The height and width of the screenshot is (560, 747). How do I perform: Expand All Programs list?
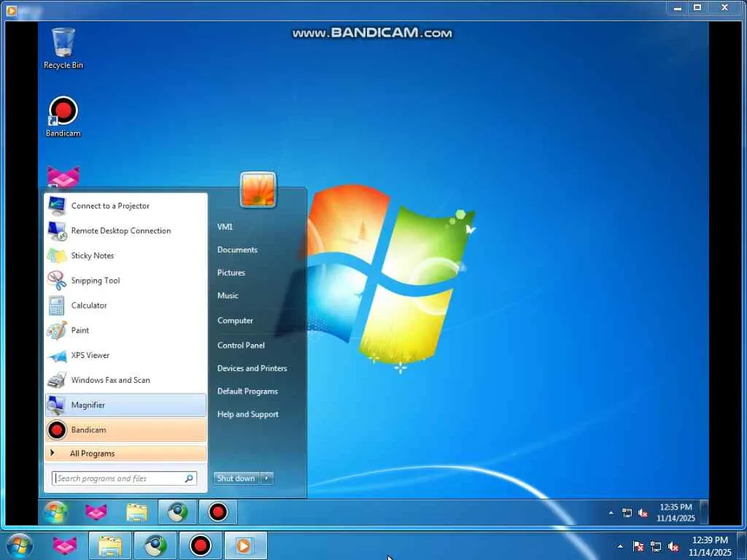[125, 454]
